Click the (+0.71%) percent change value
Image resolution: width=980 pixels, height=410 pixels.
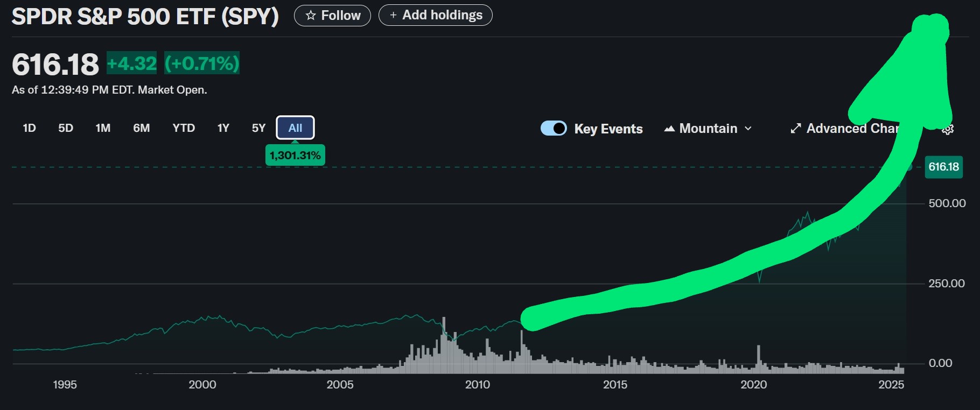(202, 63)
